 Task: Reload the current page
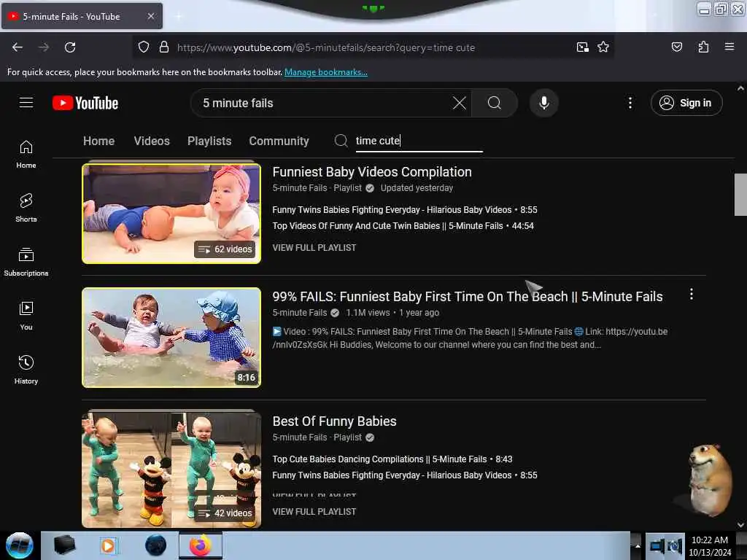pyautogui.click(x=70, y=47)
